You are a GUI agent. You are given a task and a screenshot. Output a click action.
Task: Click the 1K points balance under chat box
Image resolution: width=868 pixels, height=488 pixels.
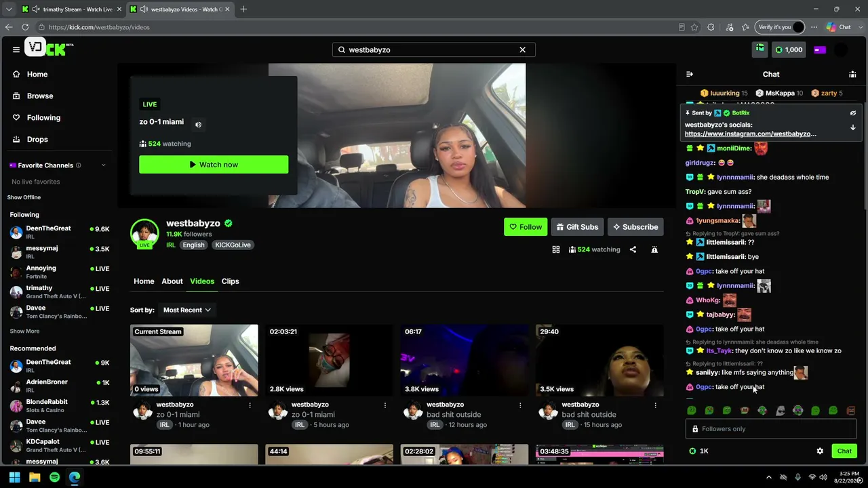698,451
